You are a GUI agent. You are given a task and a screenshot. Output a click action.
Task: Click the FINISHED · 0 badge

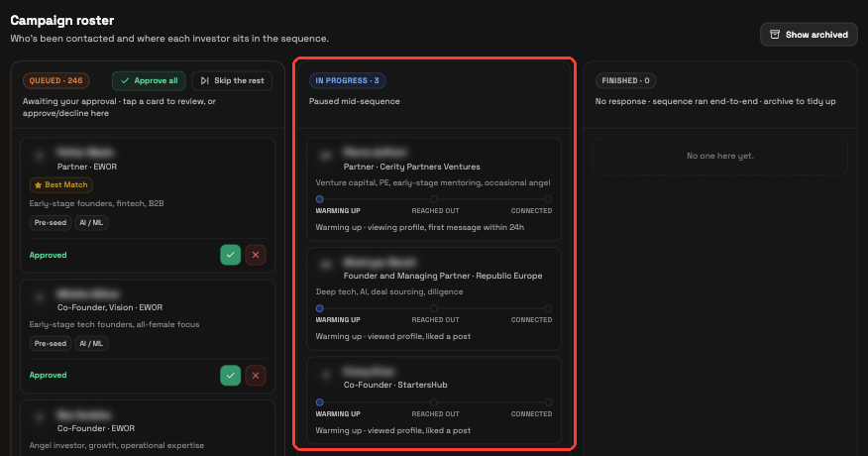[625, 81]
